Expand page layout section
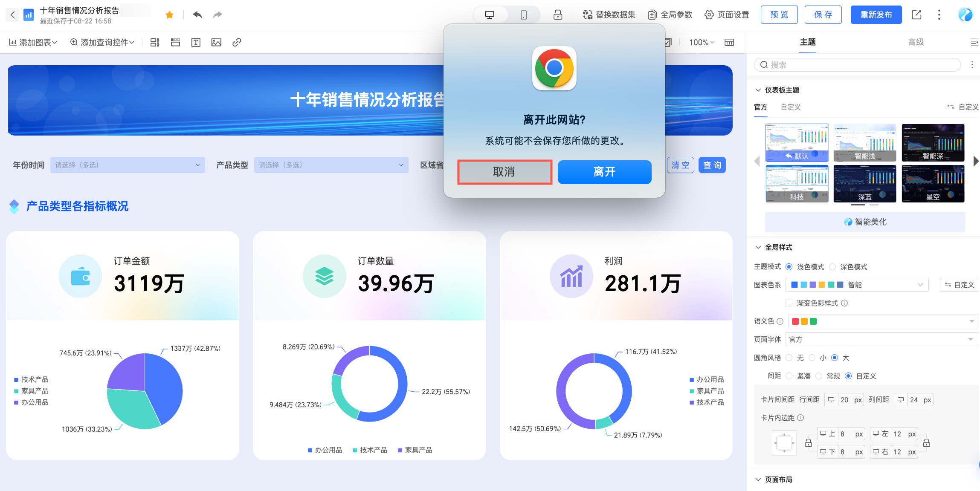This screenshot has height=491, width=980. 758,479
